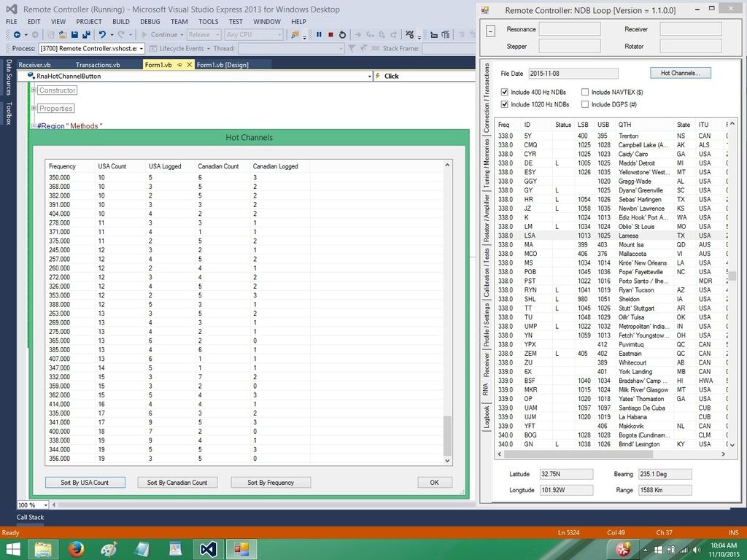
Task: Click the Sort By USA Count button
Action: pos(85,483)
